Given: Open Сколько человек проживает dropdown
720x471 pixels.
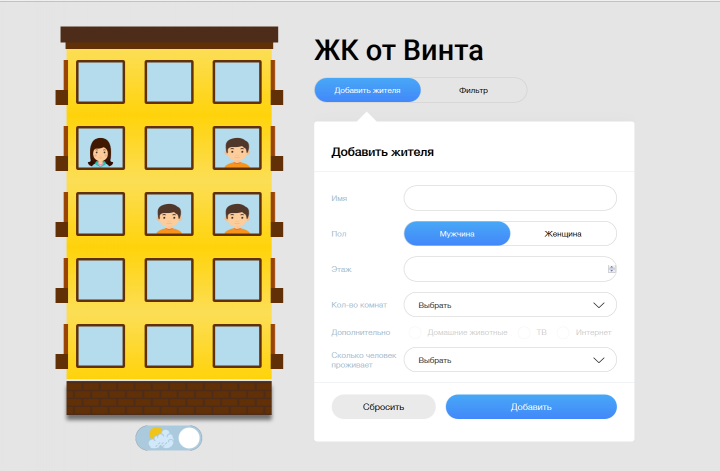Looking at the screenshot, I should (x=510, y=360).
